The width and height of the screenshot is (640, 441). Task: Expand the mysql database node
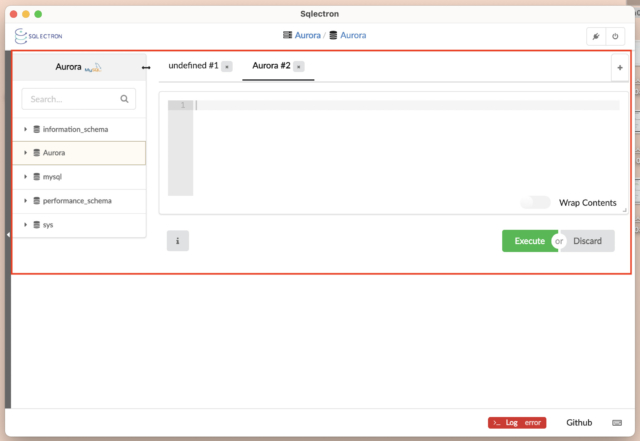(x=25, y=177)
